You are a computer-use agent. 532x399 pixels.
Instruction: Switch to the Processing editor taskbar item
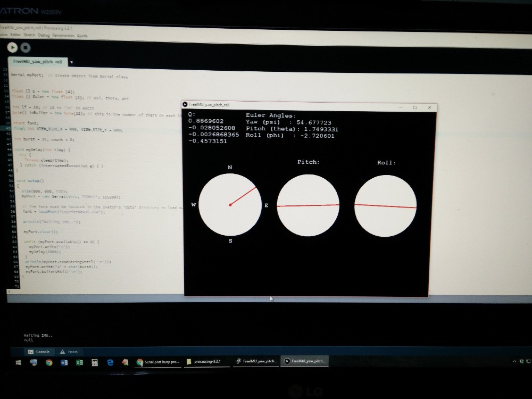click(256, 361)
